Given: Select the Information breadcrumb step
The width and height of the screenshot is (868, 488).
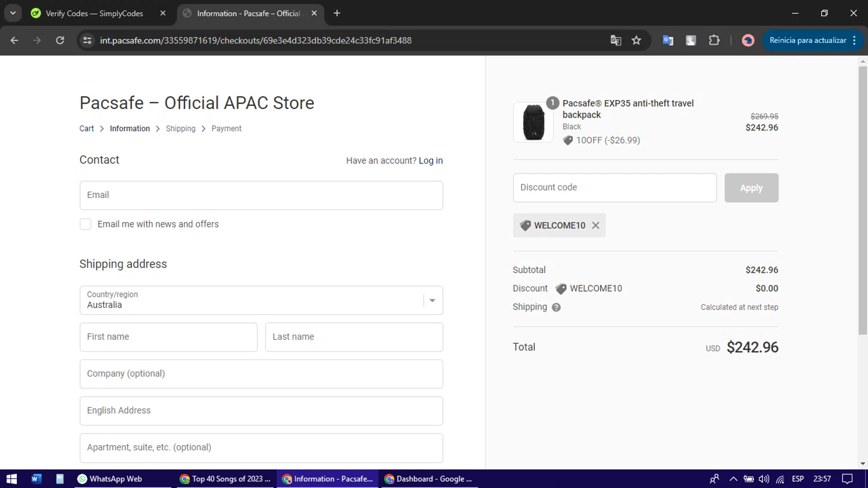Looking at the screenshot, I should (130, 129).
